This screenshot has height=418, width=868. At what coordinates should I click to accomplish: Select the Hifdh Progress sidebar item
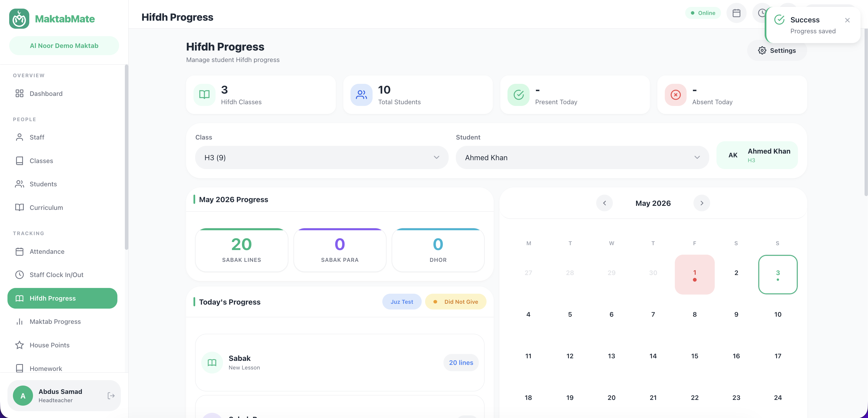[x=62, y=298]
